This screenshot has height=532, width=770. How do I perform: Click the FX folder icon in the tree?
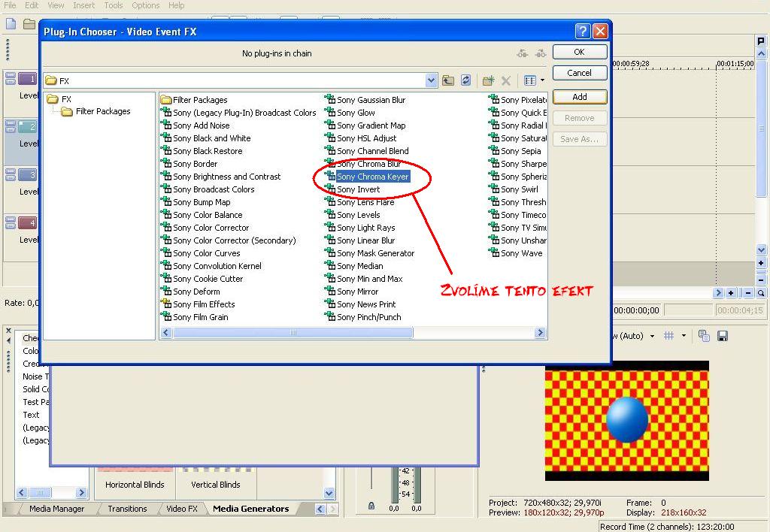(53, 99)
